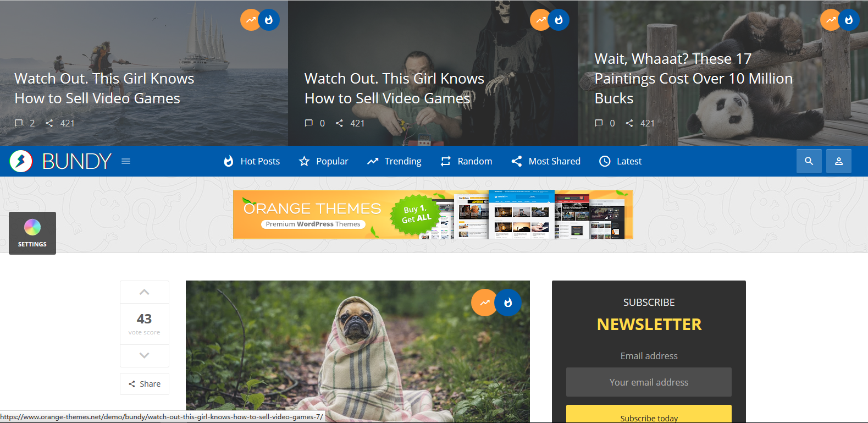Screen dimensions: 868x423
Task: Focus the Your email address field
Action: pos(649,382)
